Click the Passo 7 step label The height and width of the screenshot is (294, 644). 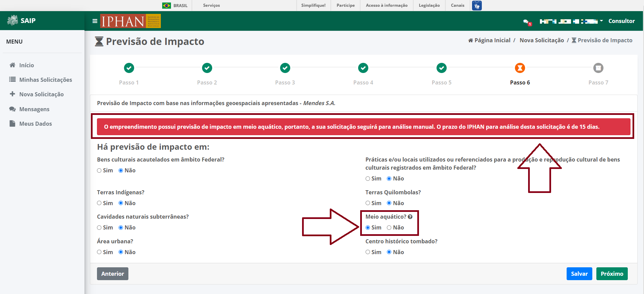[598, 82]
